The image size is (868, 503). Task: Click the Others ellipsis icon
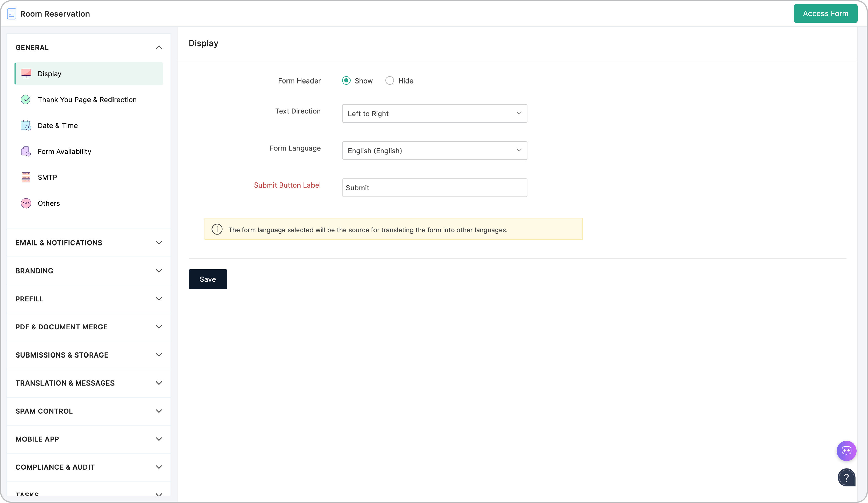pyautogui.click(x=26, y=203)
